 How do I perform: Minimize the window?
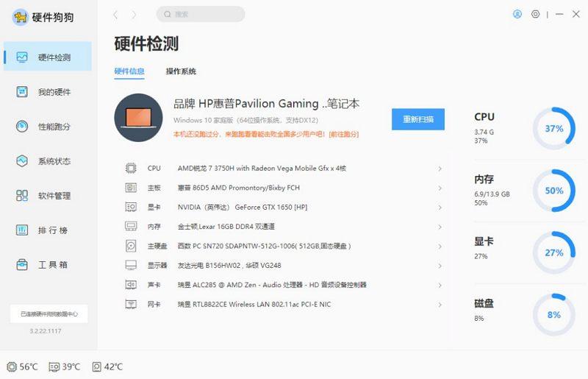(559, 14)
